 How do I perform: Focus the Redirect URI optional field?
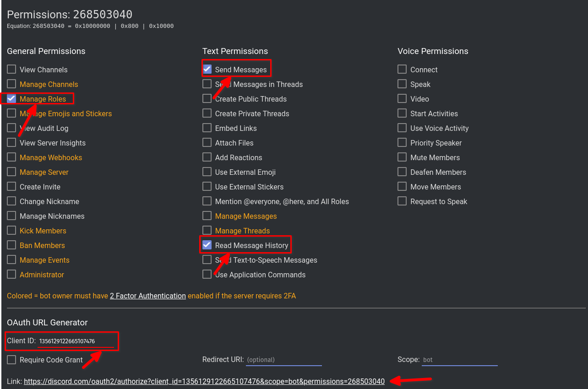click(x=283, y=360)
